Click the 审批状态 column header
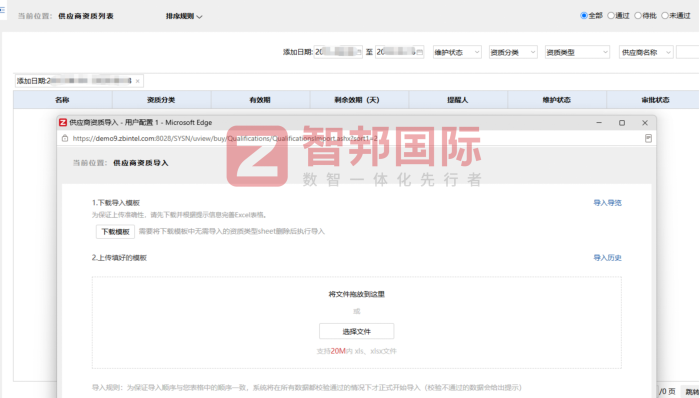Image resolution: width=700 pixels, height=398 pixels. click(653, 100)
